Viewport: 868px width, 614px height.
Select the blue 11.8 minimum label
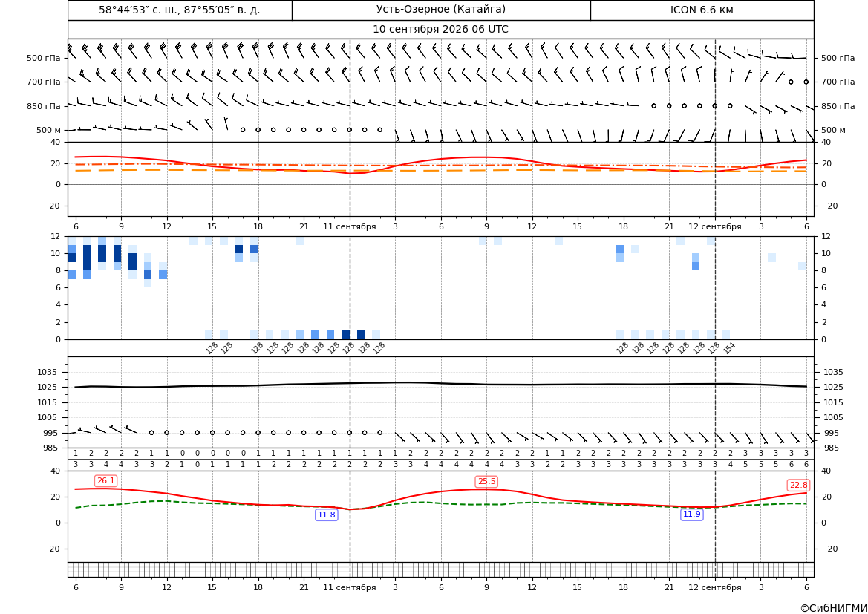[x=326, y=515]
